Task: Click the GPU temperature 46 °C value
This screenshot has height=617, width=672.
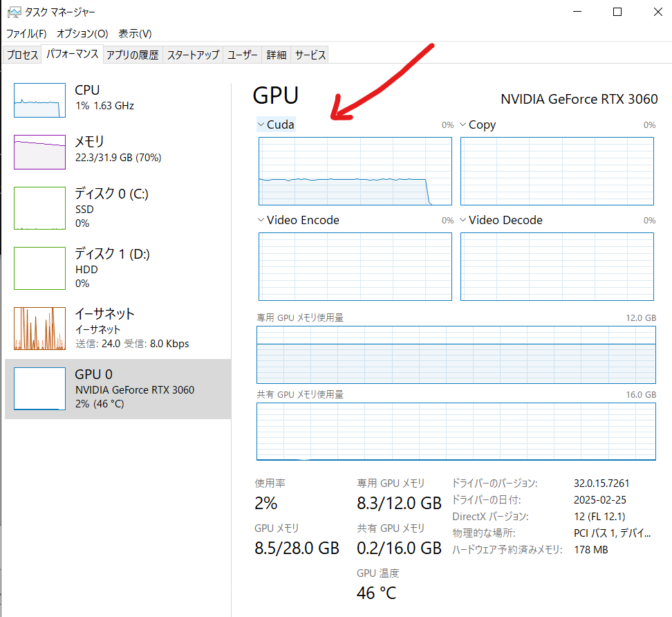Action: [x=376, y=593]
